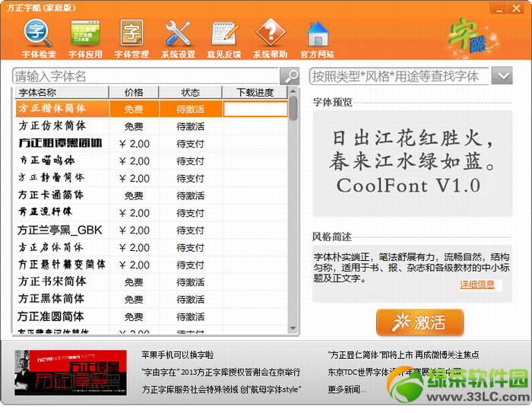The image size is (532, 413).
Task: Select the 方正粗谭黑简体 font row
Action: pyautogui.click(x=152, y=144)
